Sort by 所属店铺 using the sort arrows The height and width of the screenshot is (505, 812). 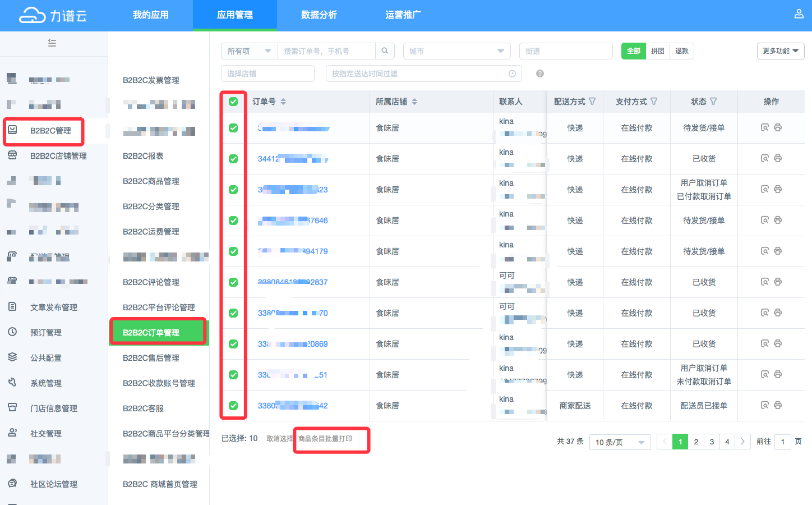(414, 102)
